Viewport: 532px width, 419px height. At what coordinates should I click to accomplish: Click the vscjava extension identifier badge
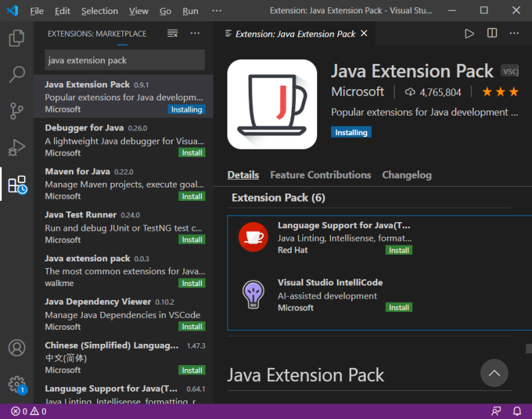point(510,71)
